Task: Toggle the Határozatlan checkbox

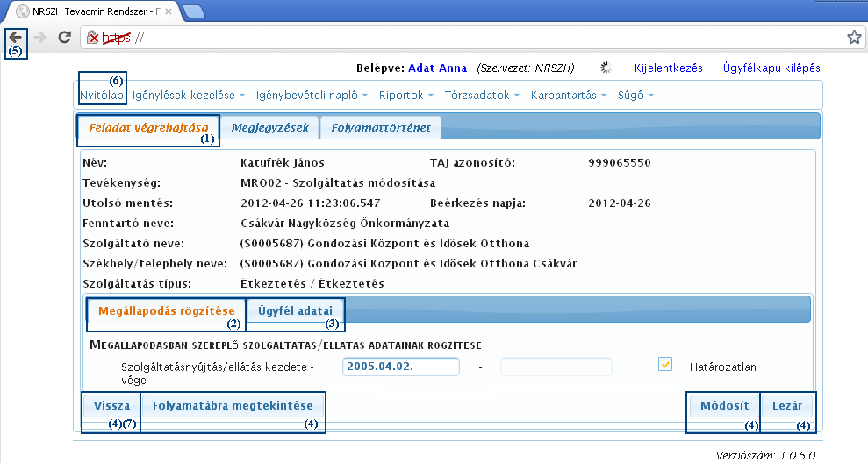Action: click(665, 365)
